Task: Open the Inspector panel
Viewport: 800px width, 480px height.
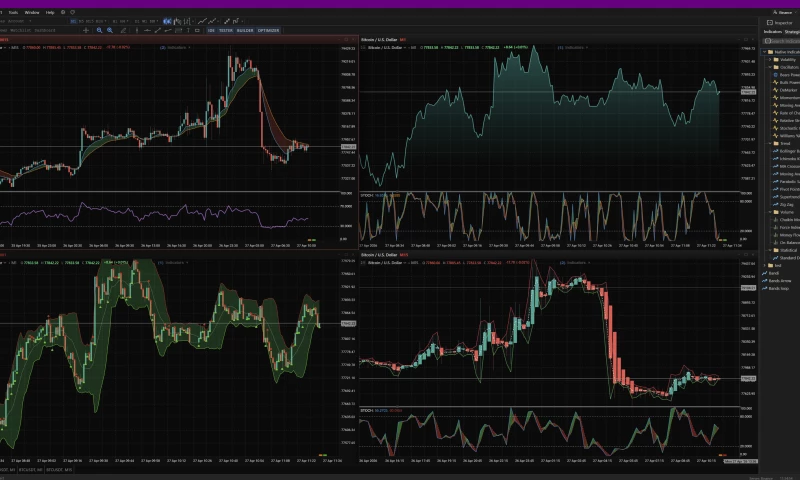Action: (x=780, y=23)
